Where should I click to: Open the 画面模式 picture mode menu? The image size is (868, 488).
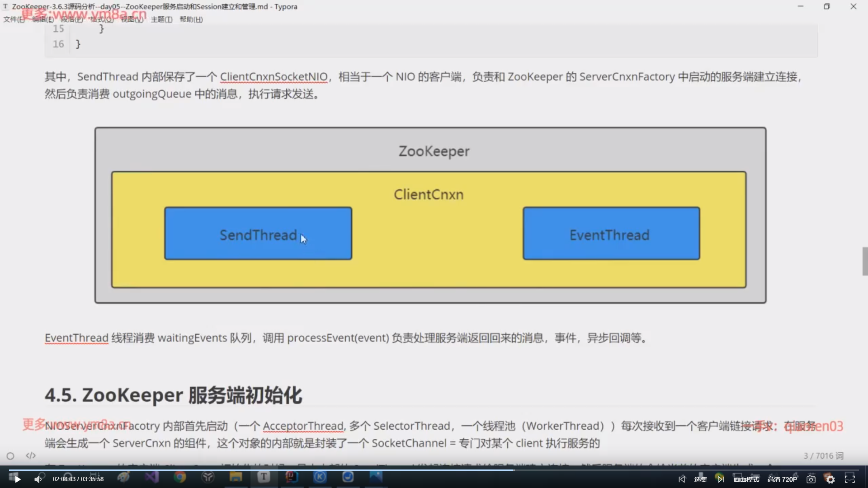(746, 479)
